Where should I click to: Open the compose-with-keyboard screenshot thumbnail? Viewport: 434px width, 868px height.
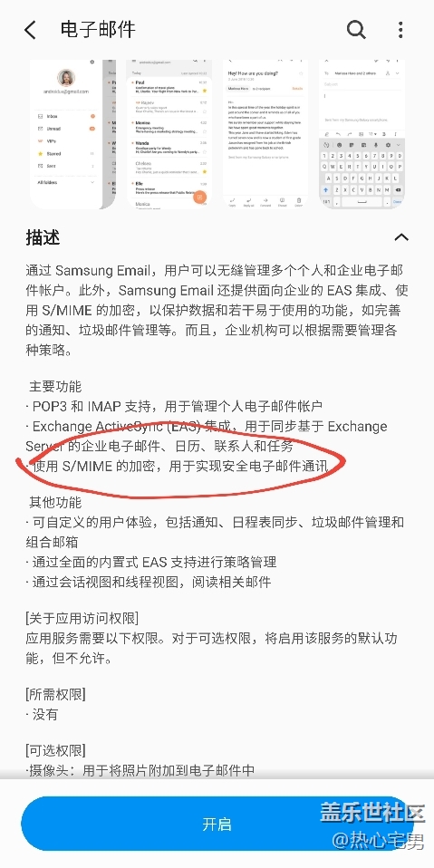[x=362, y=134]
